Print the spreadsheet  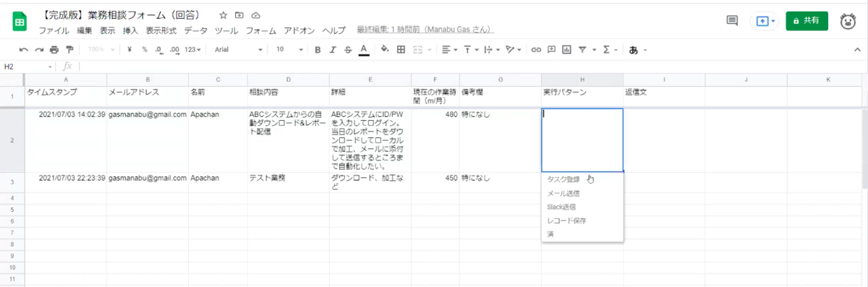tap(54, 50)
